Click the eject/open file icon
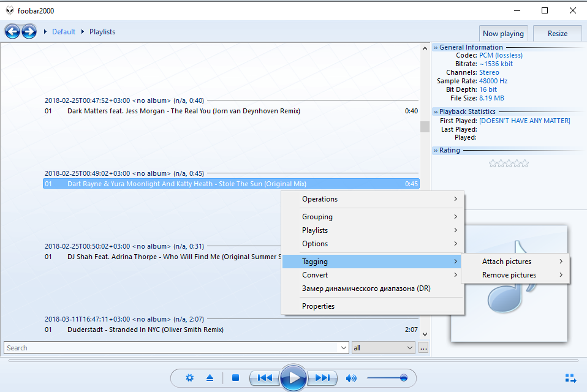The height and width of the screenshot is (392, 587). click(x=210, y=378)
